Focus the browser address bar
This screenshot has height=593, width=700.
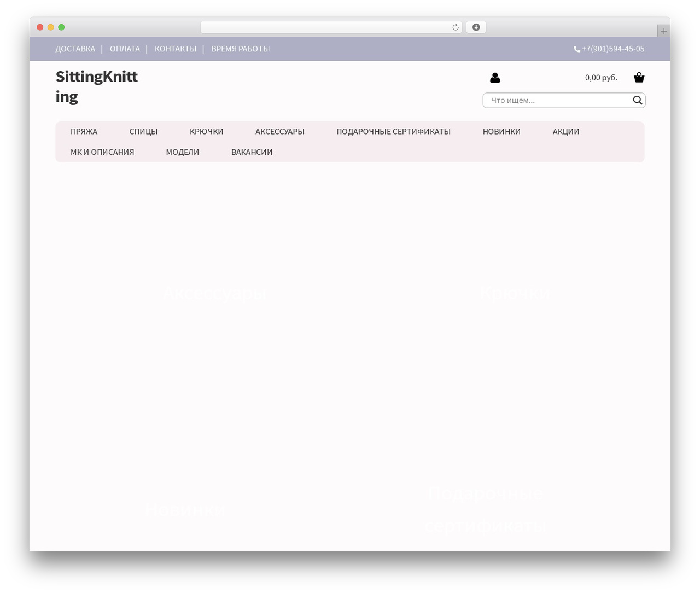(331, 27)
